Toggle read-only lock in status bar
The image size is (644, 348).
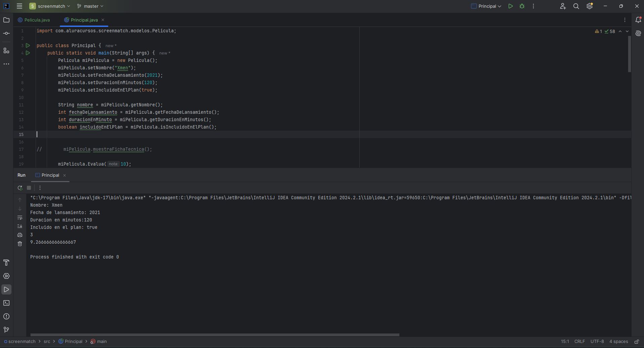637,341
